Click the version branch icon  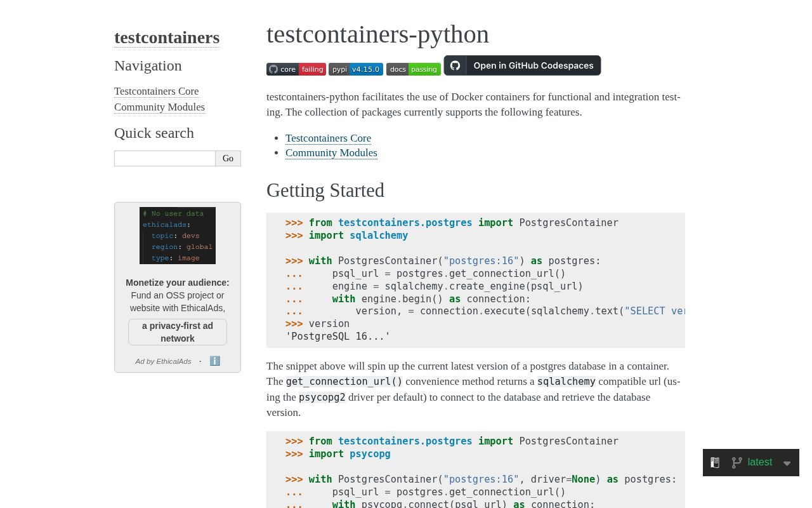tap(737, 462)
